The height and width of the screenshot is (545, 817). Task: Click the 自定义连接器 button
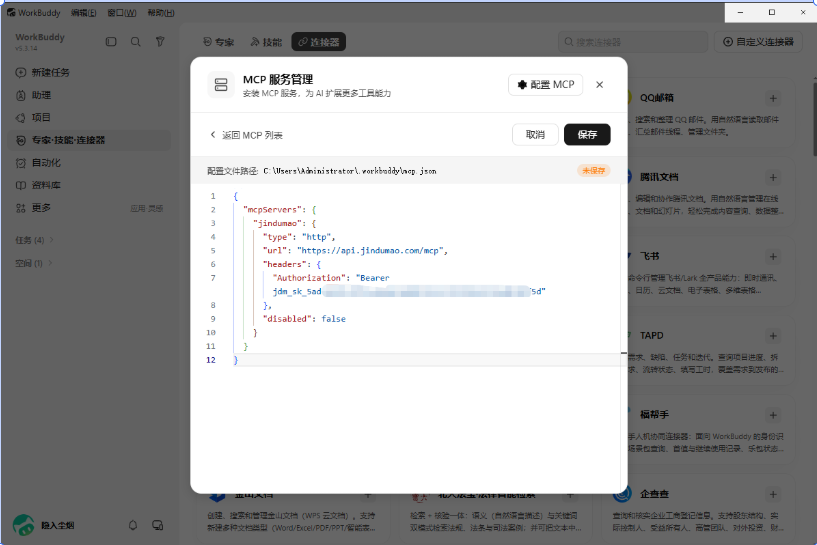759,42
